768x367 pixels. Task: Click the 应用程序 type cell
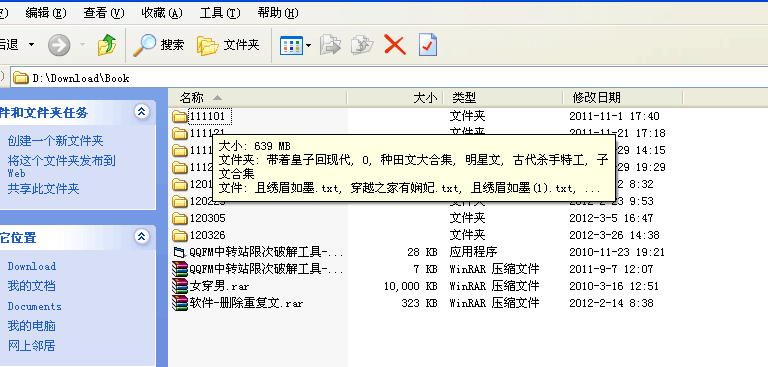(474, 252)
